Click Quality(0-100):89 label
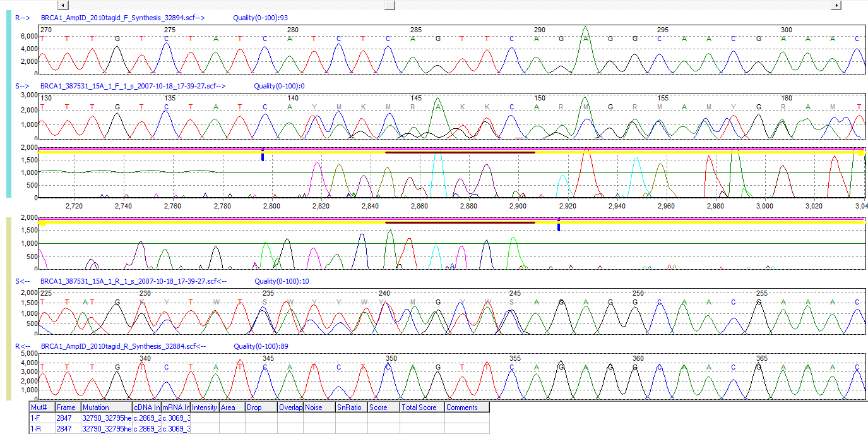 coord(261,346)
